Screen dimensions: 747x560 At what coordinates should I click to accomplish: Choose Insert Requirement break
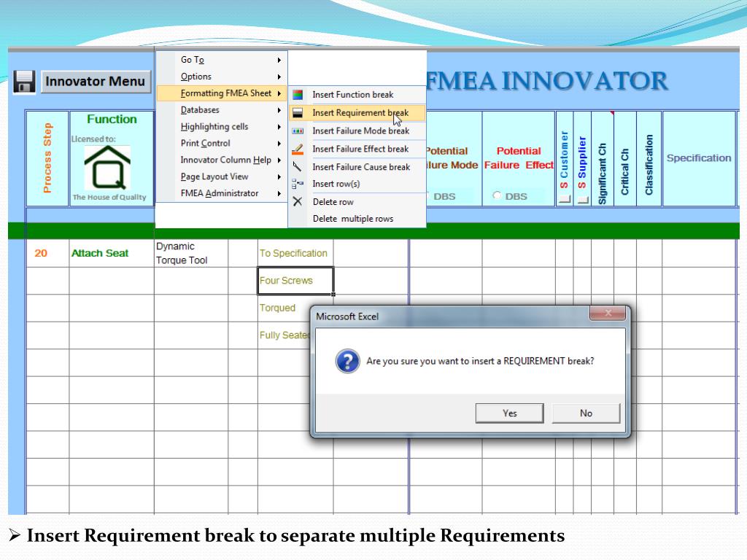pos(357,113)
